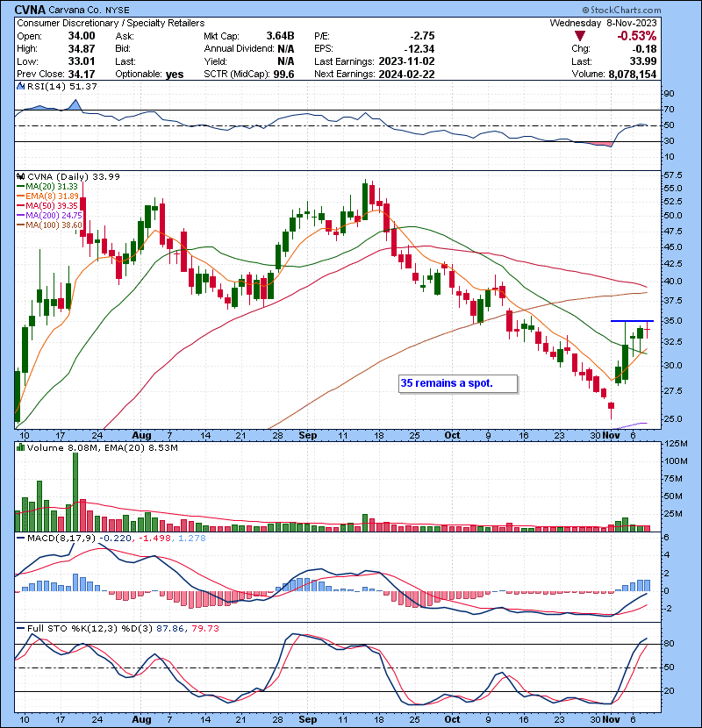Click the RSI(14) 51.37 label
Screen dimensions: 702x728
(61, 86)
